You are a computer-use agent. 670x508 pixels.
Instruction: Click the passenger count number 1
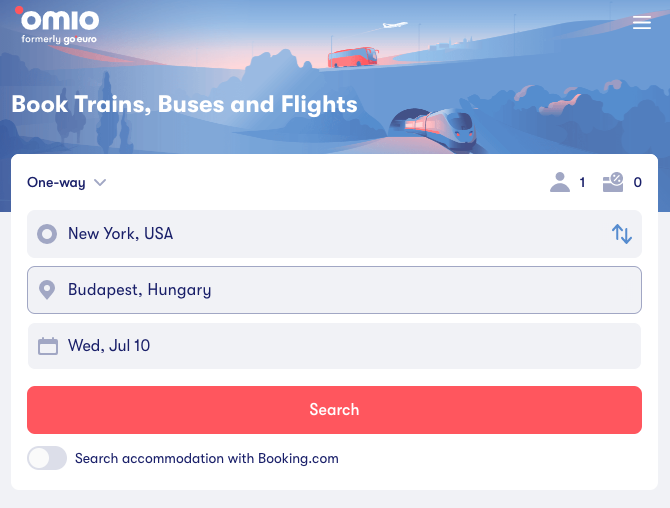point(582,183)
